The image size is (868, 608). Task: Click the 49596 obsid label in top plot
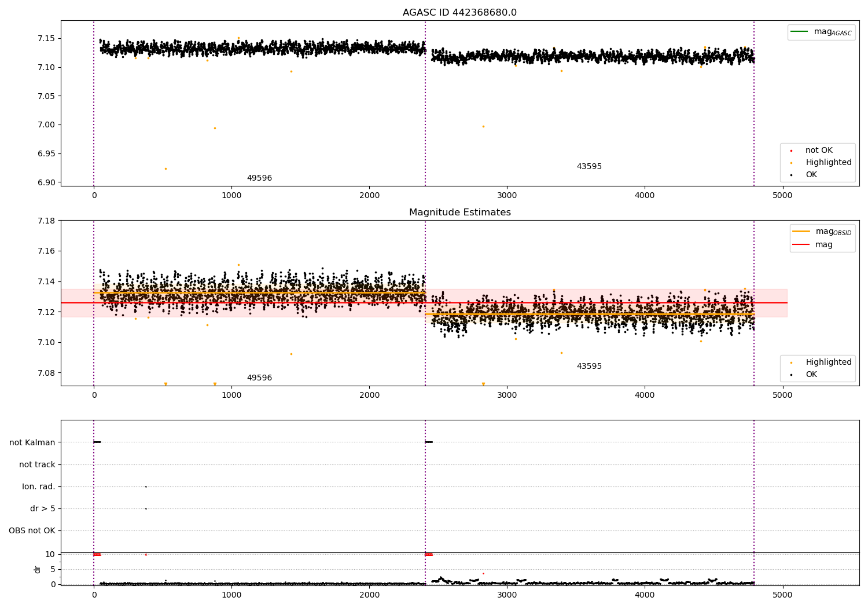pos(259,178)
